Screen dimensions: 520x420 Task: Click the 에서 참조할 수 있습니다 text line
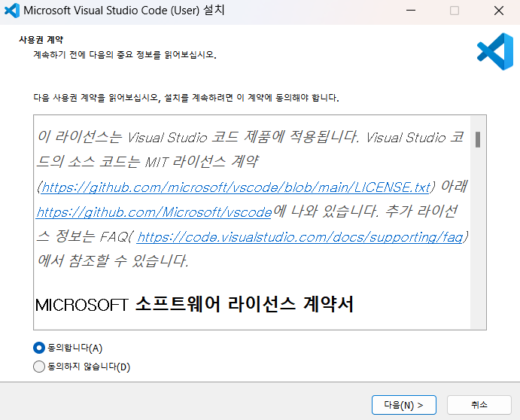coord(113,260)
